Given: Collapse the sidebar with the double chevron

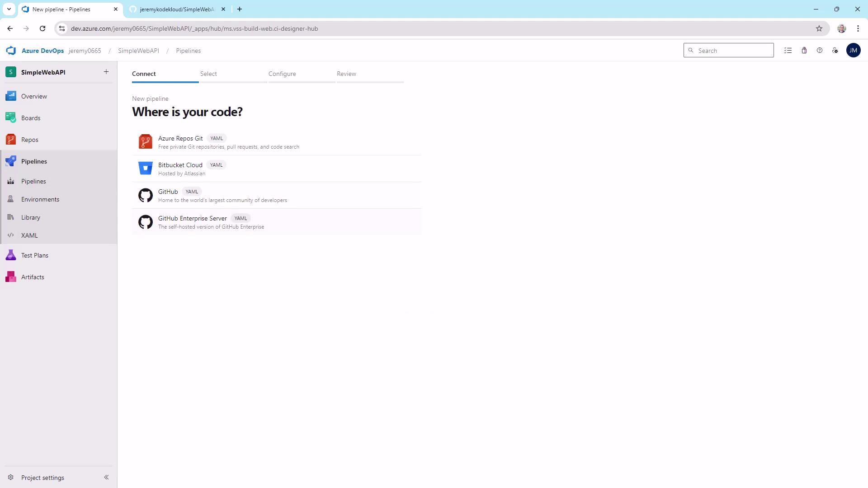Looking at the screenshot, I should [106, 477].
